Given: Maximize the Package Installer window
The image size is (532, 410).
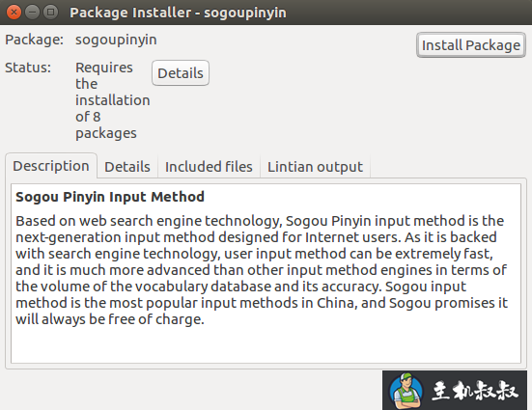Looking at the screenshot, I should click(x=50, y=13).
